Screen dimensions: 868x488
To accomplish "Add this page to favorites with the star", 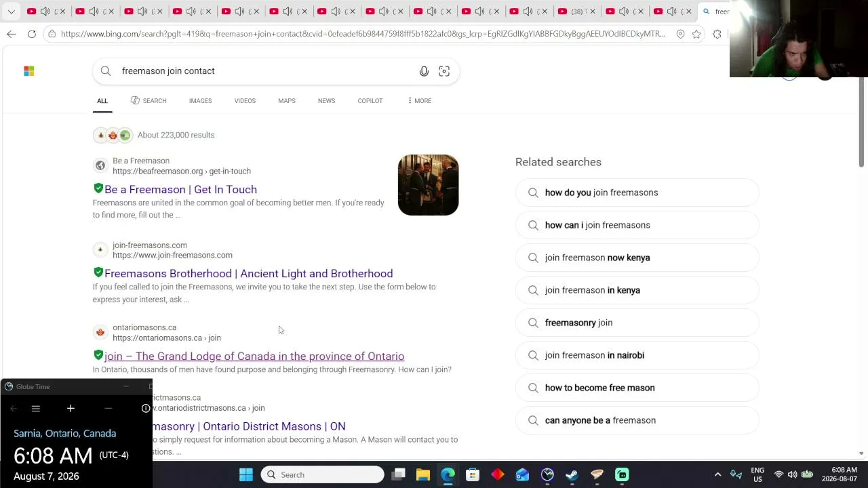I will point(696,34).
